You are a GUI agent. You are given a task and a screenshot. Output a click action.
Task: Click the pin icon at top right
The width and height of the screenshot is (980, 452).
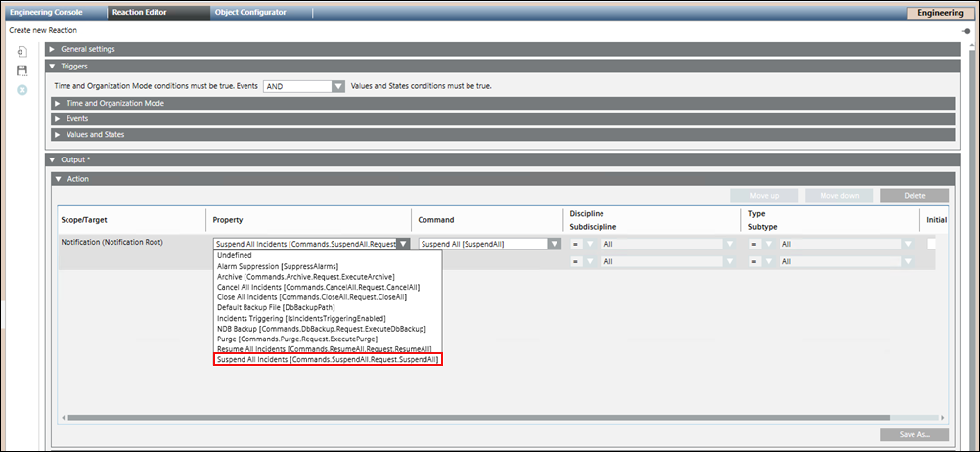(966, 31)
